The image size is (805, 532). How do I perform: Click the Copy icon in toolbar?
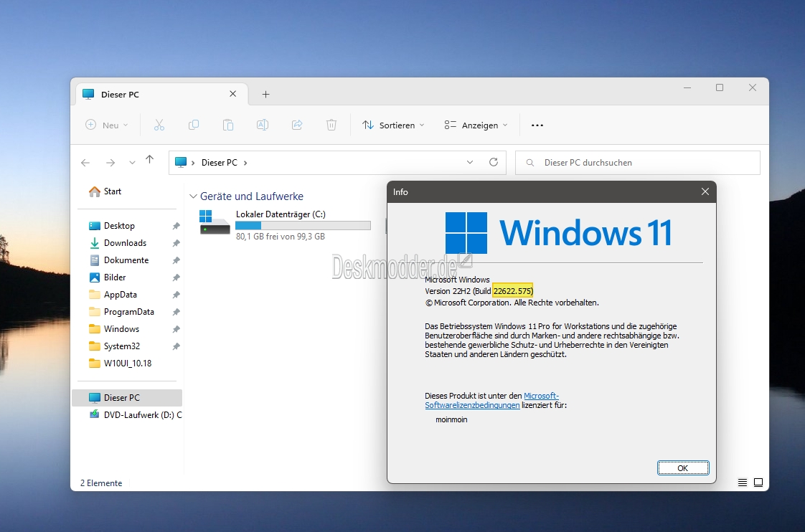point(194,125)
